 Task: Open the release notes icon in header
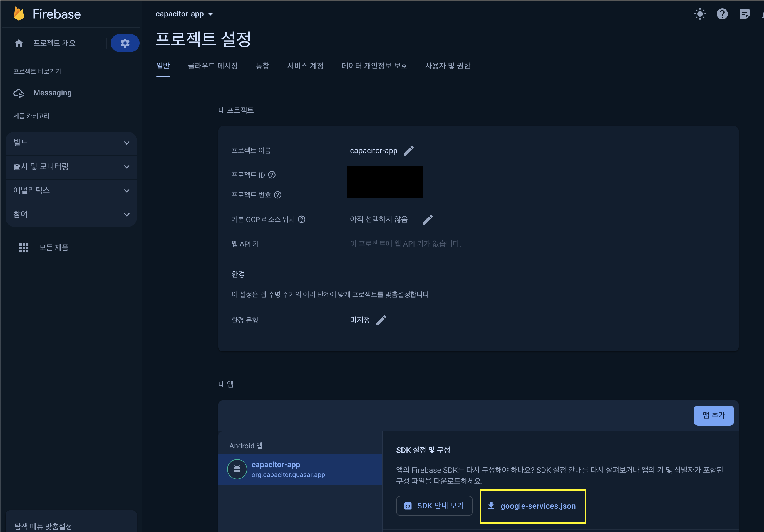(x=744, y=14)
